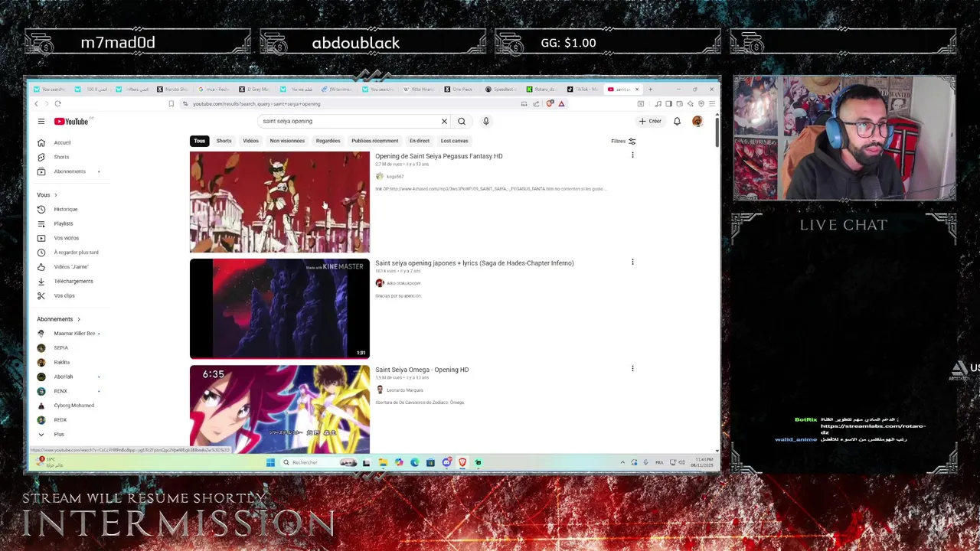Open Brave Shields lion icon
The width and height of the screenshot is (980, 551).
click(x=550, y=104)
